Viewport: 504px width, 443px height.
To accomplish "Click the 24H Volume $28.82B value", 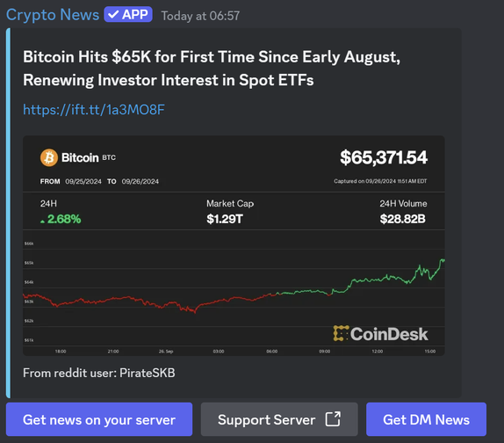I will click(x=403, y=219).
